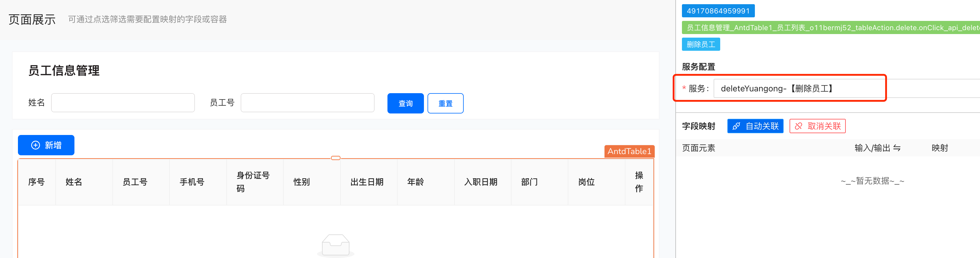Click the 页面展示 section heading
Image resolution: width=980 pixels, height=258 pixels.
click(x=32, y=19)
